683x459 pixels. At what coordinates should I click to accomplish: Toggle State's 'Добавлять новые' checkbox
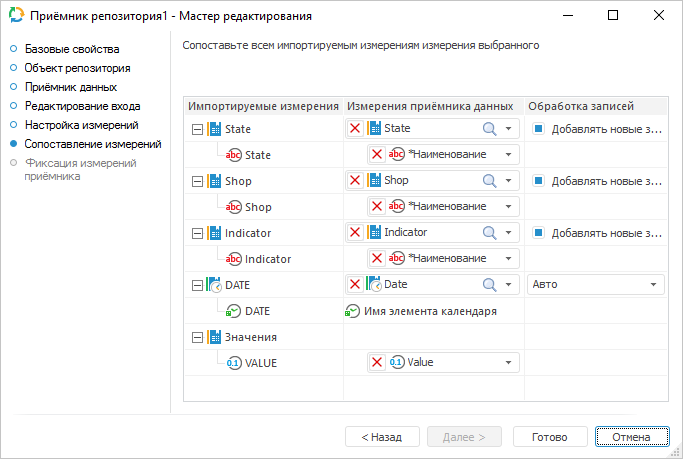(538, 129)
